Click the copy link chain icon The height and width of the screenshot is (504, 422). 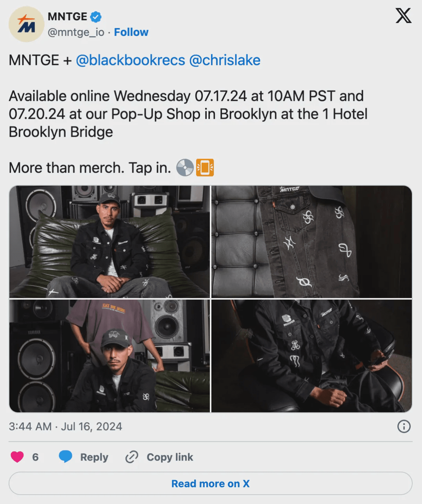point(132,457)
